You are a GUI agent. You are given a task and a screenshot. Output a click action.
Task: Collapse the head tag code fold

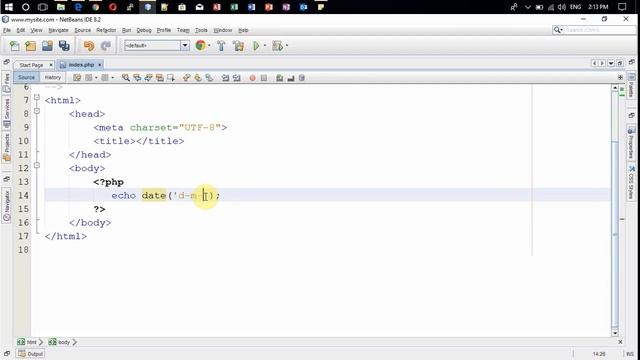[37, 111]
